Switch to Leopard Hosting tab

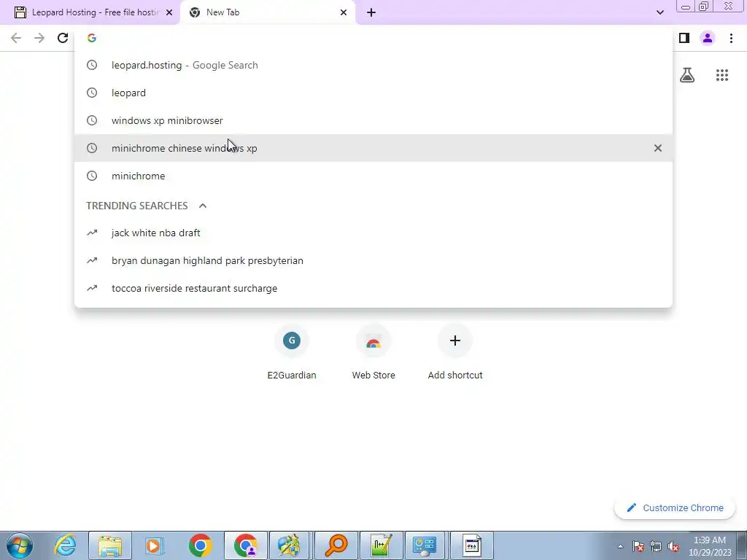click(90, 12)
